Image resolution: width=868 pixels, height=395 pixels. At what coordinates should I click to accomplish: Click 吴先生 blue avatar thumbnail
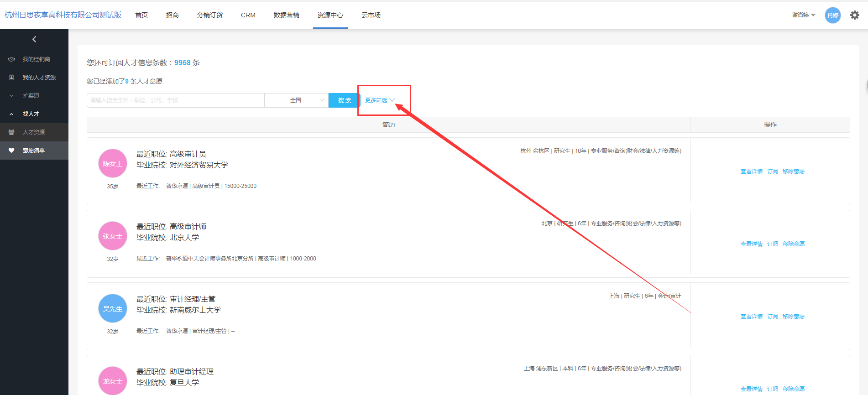pyautogui.click(x=112, y=308)
